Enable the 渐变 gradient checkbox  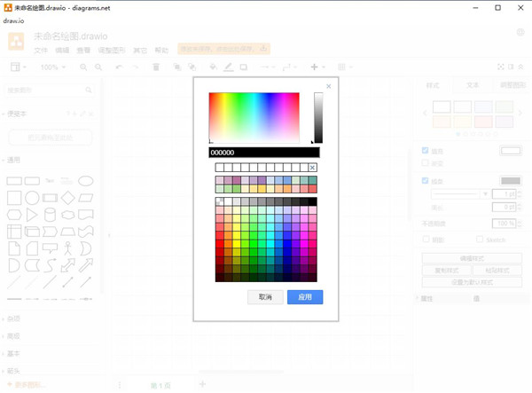click(426, 163)
